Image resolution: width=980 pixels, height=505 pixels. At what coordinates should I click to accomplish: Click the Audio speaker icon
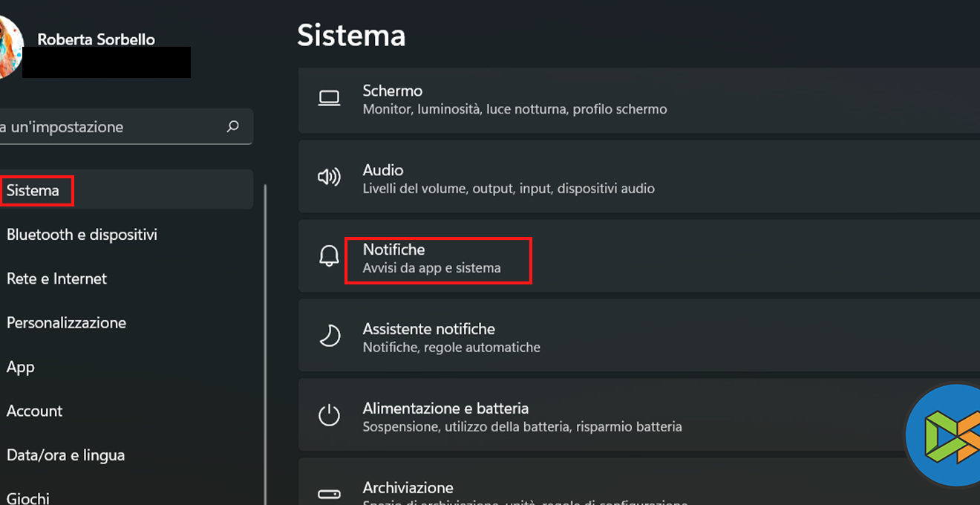coord(329,177)
